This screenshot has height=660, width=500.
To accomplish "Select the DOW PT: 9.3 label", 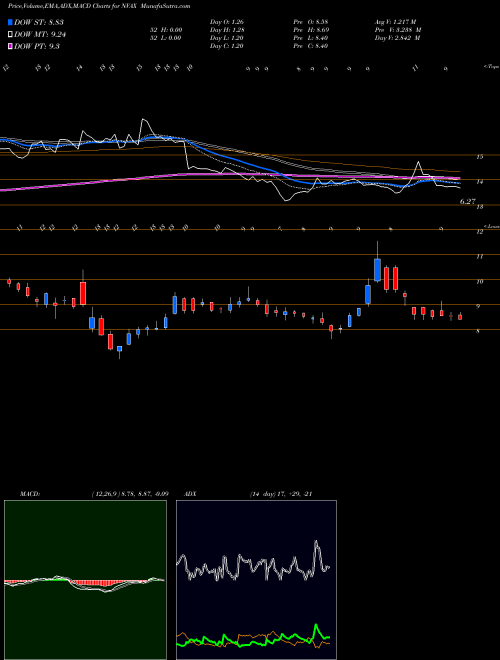I will (x=37, y=46).
